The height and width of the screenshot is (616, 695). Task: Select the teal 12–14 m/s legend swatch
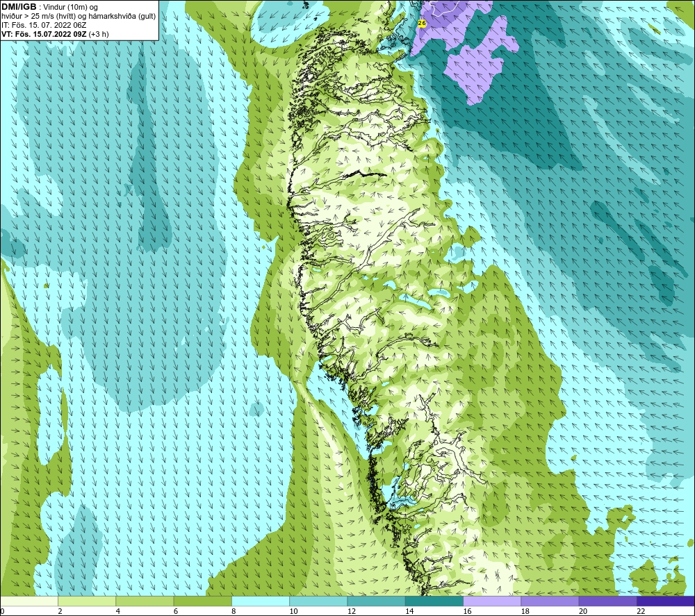(x=376, y=601)
